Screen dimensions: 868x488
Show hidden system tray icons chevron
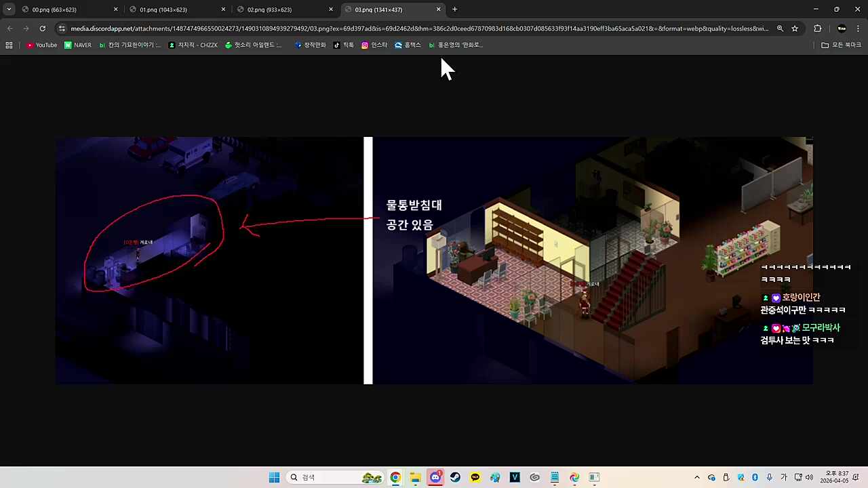pyautogui.click(x=696, y=477)
